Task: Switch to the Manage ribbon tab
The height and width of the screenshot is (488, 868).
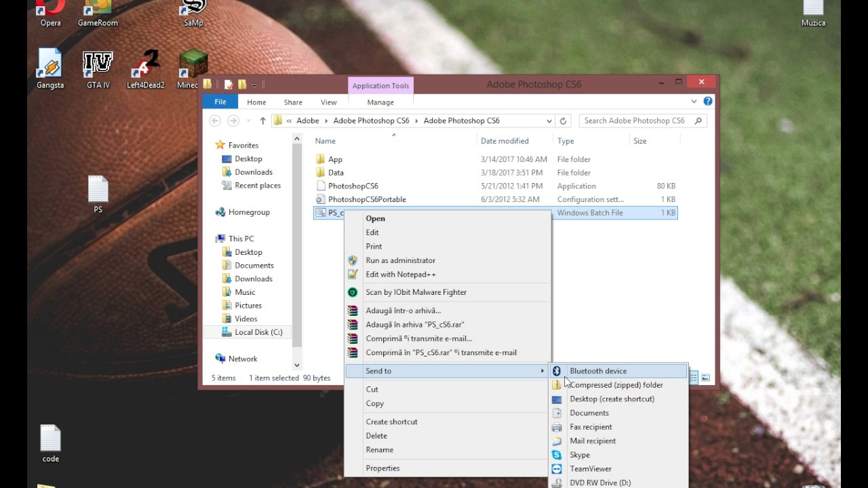Action: (x=380, y=102)
